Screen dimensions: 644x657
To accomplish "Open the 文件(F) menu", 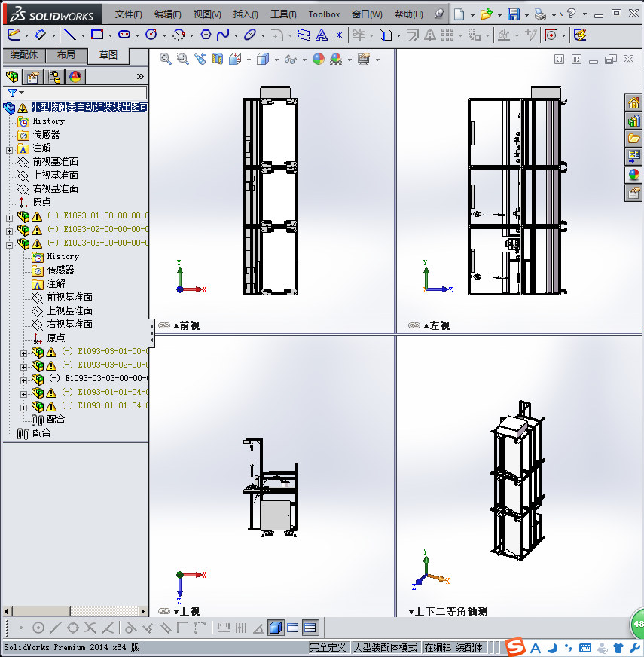I will [128, 14].
